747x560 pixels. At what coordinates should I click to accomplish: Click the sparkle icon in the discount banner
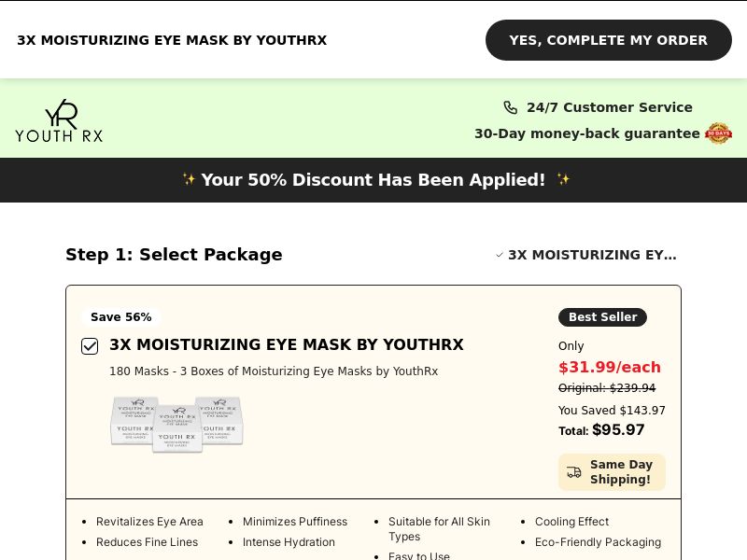190,179
